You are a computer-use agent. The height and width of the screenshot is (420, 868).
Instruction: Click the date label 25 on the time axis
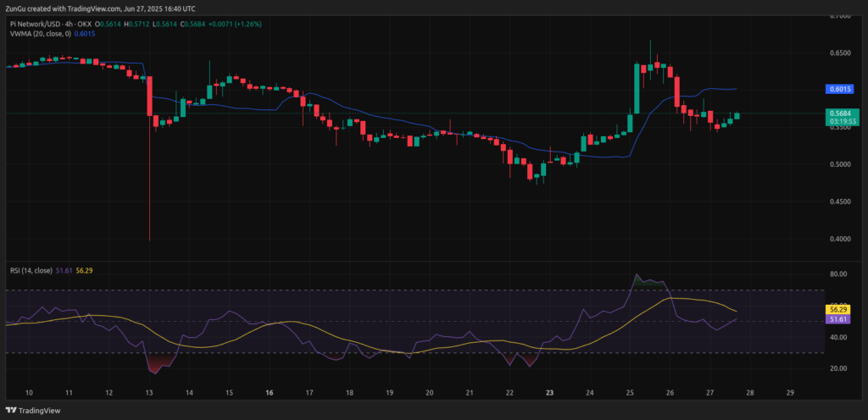pos(630,392)
